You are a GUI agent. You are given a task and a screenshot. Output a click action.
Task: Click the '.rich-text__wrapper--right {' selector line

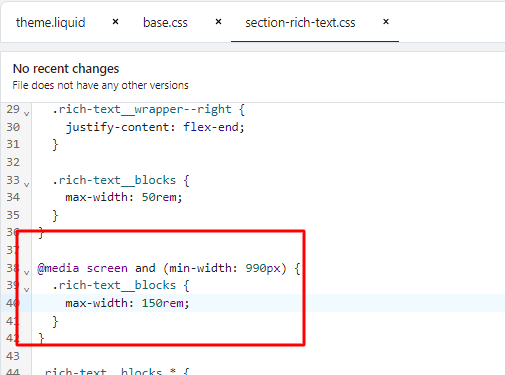pyautogui.click(x=148, y=109)
